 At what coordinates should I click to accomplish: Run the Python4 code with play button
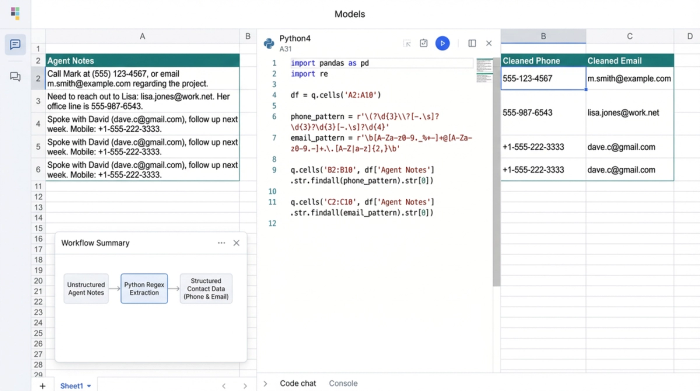point(442,43)
